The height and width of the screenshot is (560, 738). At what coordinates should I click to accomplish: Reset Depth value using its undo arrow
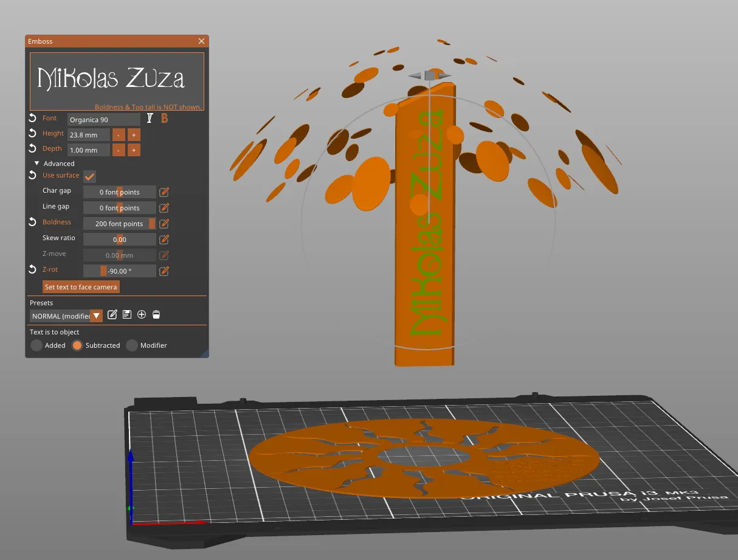point(33,148)
